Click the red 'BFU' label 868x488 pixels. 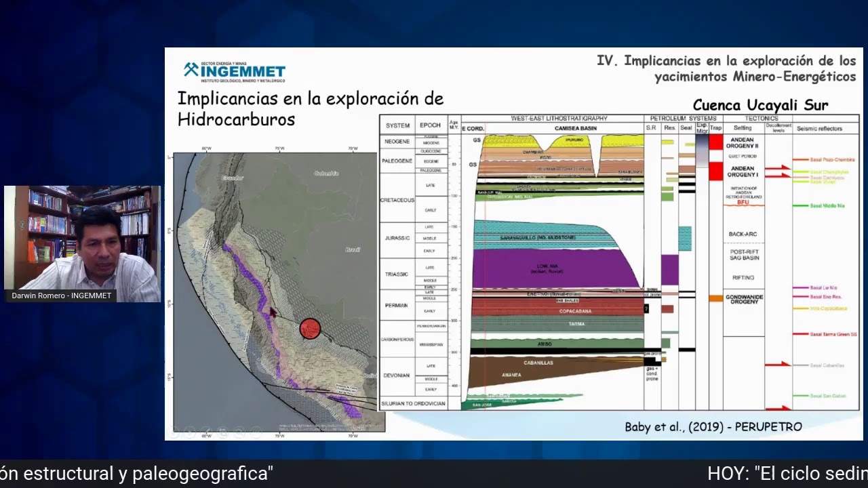743,202
